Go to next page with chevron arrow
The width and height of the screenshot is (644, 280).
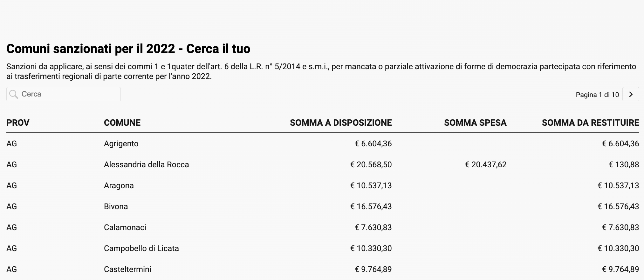(631, 94)
